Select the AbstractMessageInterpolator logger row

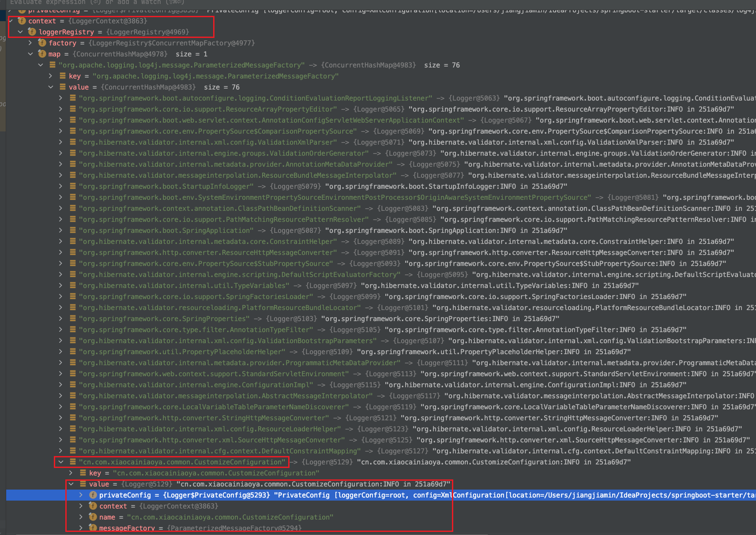(381, 396)
